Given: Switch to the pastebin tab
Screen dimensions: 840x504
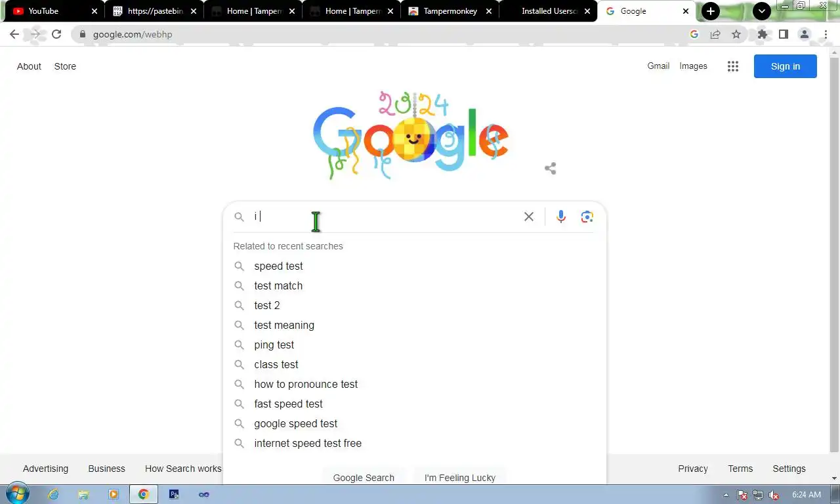Looking at the screenshot, I should pos(154,11).
